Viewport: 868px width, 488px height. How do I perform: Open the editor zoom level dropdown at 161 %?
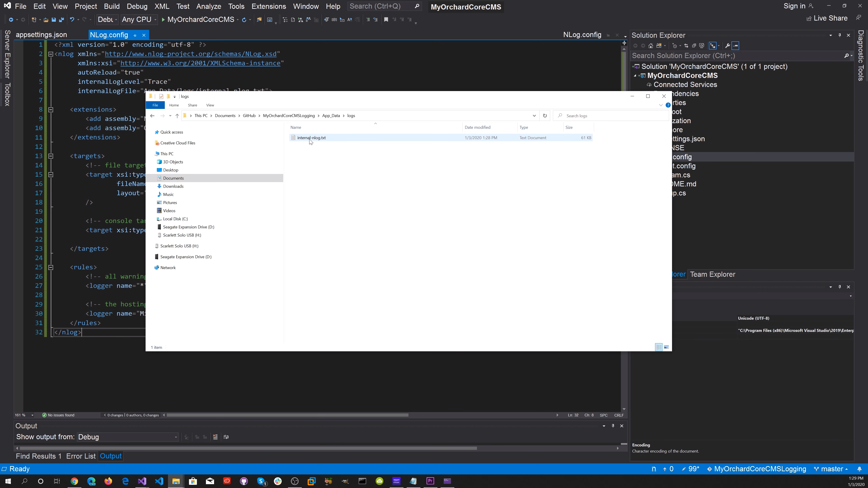point(32,415)
